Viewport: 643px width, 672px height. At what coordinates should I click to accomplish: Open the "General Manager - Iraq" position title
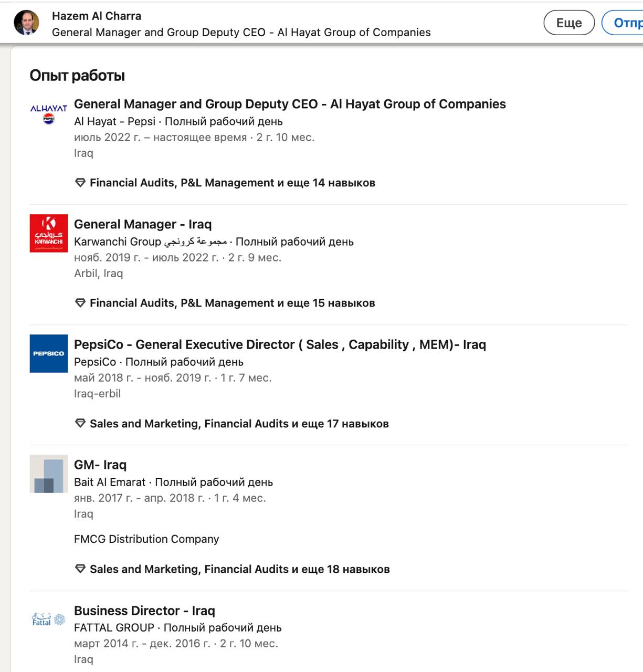click(x=143, y=224)
